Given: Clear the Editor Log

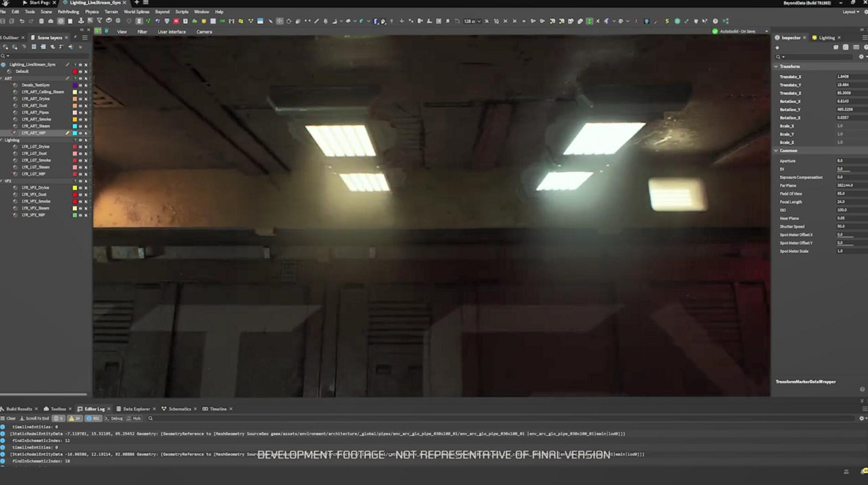Looking at the screenshot, I should pyautogui.click(x=9, y=418).
